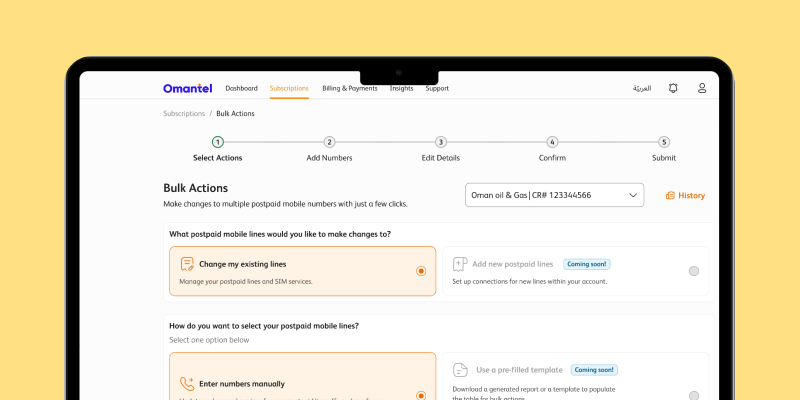Select the Change my existing lines radio button
This screenshot has height=400, width=800.
(421, 271)
